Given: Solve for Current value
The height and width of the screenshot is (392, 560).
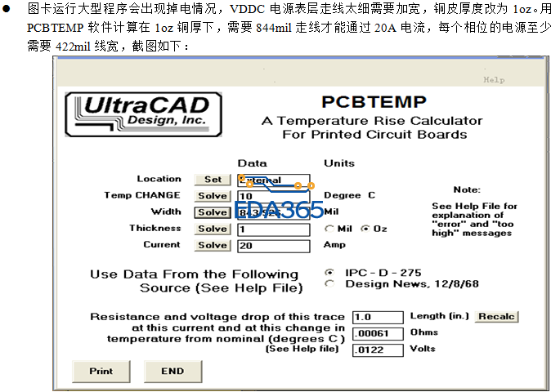Looking at the screenshot, I should (x=213, y=245).
